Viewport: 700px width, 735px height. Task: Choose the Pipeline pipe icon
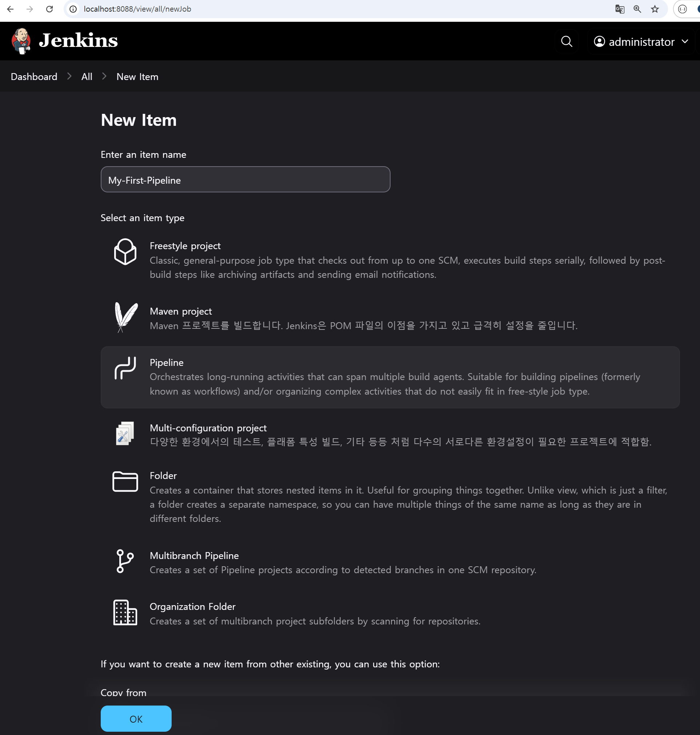(125, 368)
